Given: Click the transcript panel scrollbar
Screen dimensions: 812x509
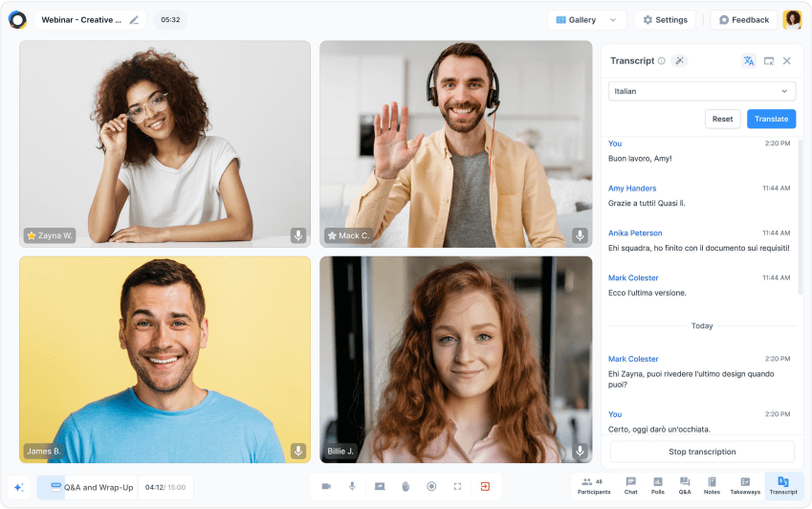Looking at the screenshot, I should coord(801,217).
